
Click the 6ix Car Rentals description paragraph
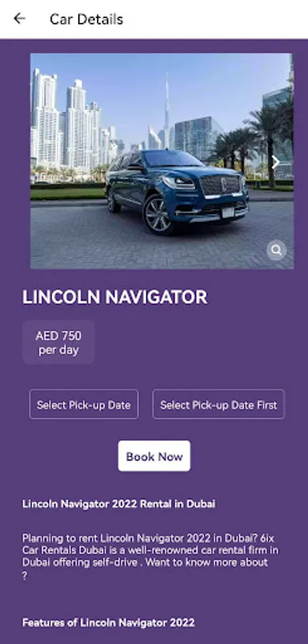(151, 556)
